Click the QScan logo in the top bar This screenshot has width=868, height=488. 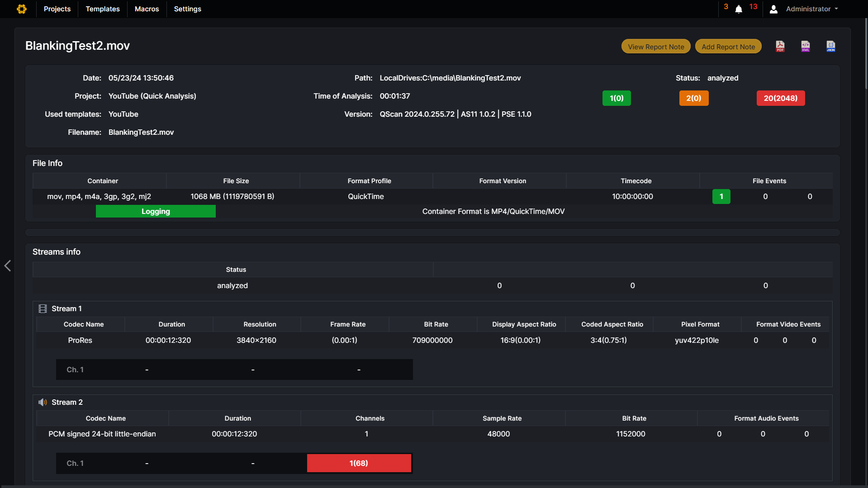[22, 9]
